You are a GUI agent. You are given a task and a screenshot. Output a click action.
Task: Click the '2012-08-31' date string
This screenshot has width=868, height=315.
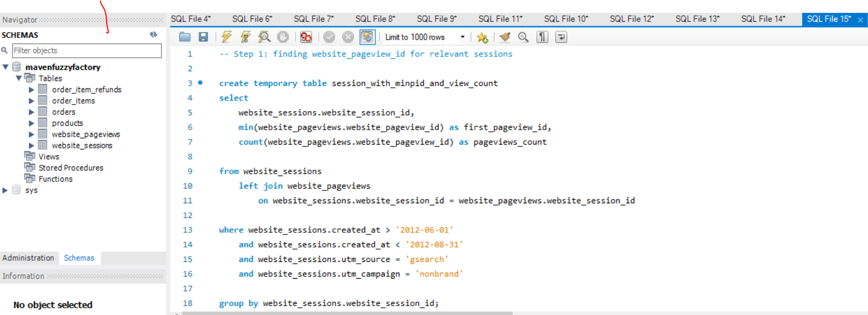pos(434,245)
